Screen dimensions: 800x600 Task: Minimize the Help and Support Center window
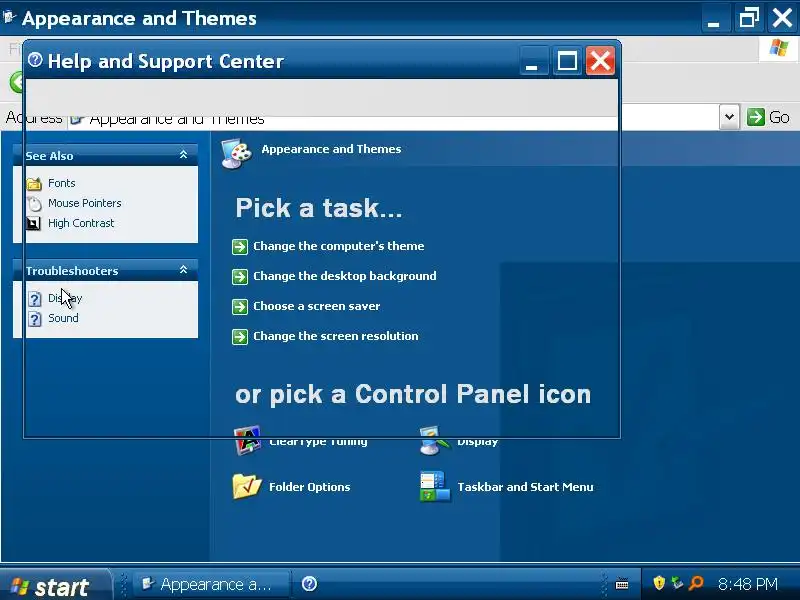[533, 61]
